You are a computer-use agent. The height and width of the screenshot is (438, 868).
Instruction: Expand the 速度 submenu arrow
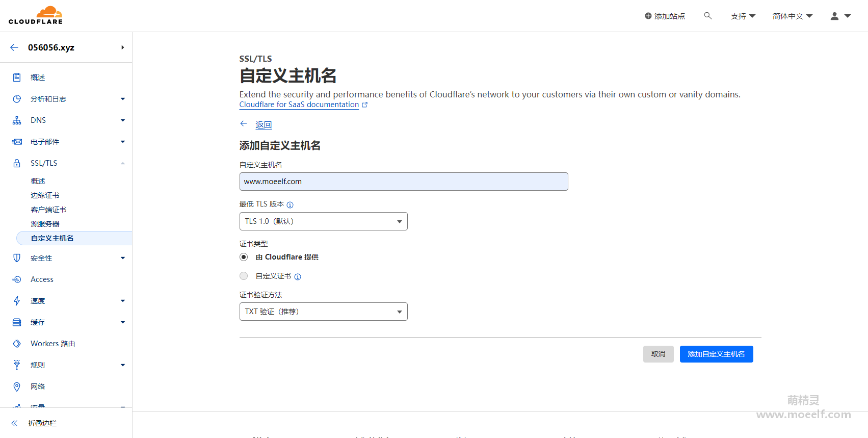[123, 301]
